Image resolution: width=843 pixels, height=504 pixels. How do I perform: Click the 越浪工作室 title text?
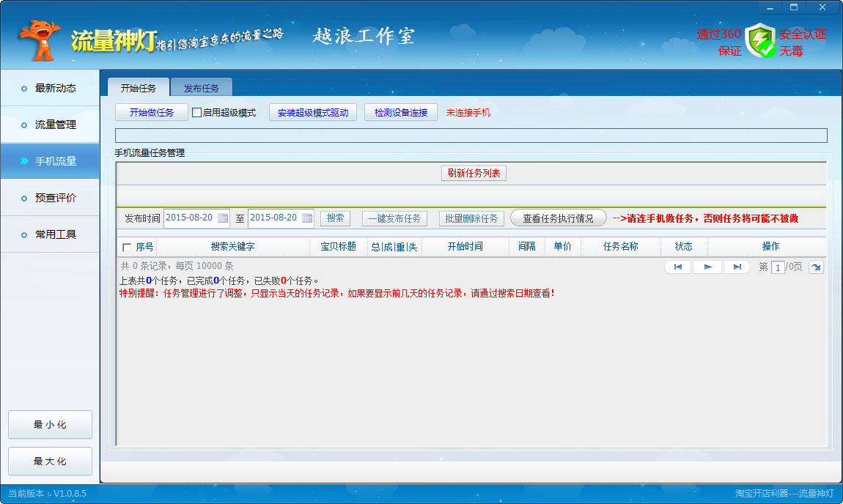(x=364, y=37)
